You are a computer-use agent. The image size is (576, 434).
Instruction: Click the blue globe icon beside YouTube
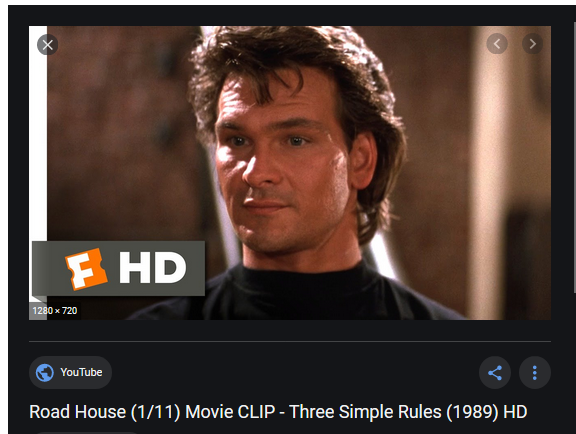click(44, 373)
